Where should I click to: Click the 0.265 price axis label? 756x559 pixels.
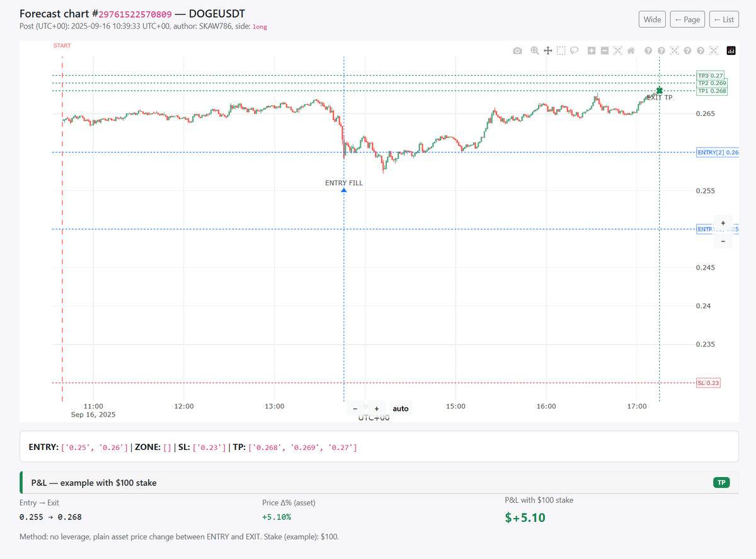706,113
